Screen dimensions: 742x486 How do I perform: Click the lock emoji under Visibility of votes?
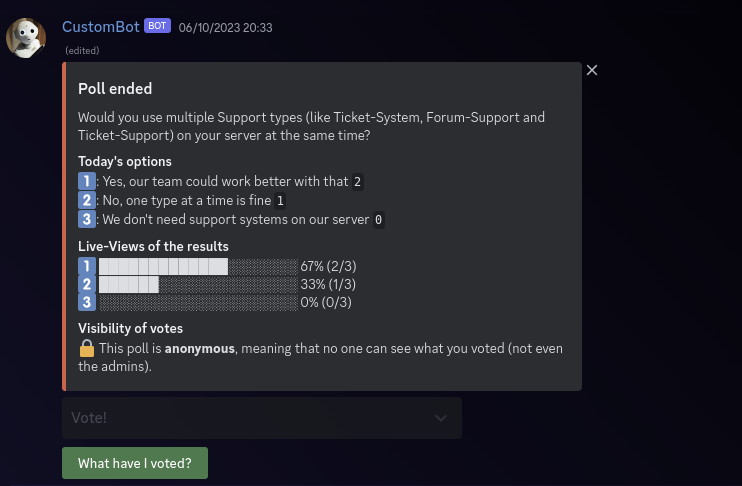coord(87,348)
